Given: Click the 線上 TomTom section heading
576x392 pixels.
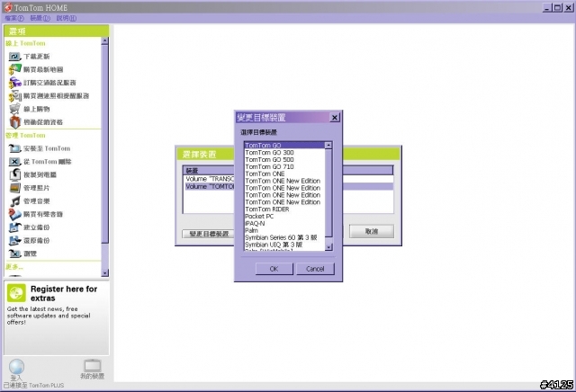Looking at the screenshot, I should [x=26, y=43].
